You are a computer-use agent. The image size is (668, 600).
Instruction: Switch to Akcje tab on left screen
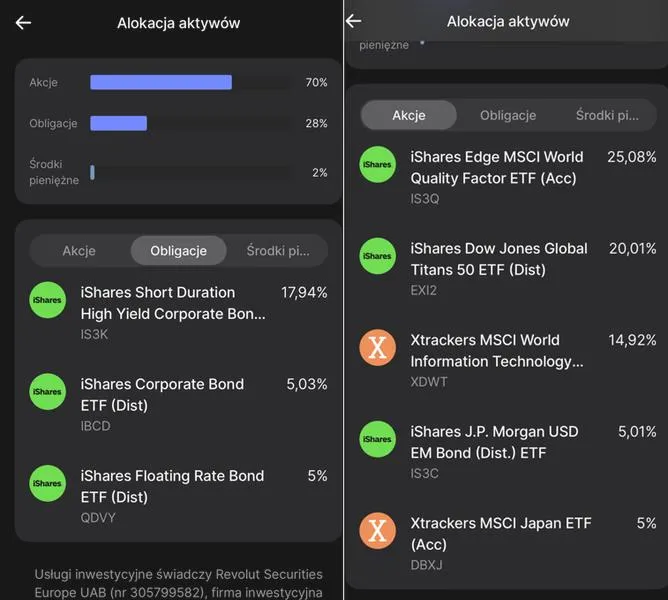(x=79, y=251)
